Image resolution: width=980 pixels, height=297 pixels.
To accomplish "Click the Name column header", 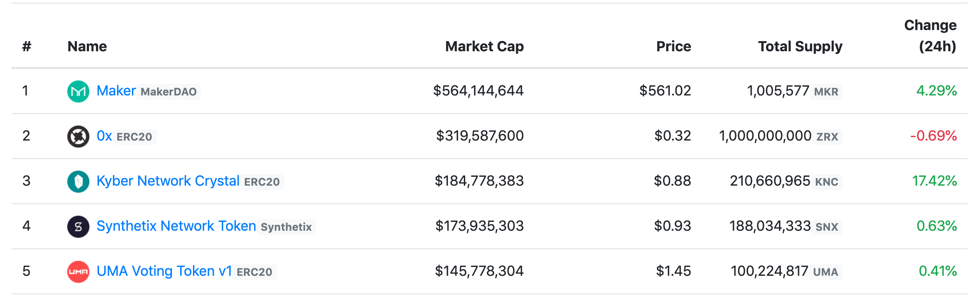I will [x=87, y=46].
